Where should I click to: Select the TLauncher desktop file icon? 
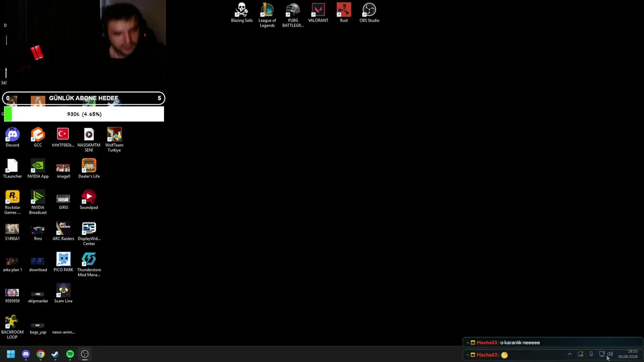point(13,169)
